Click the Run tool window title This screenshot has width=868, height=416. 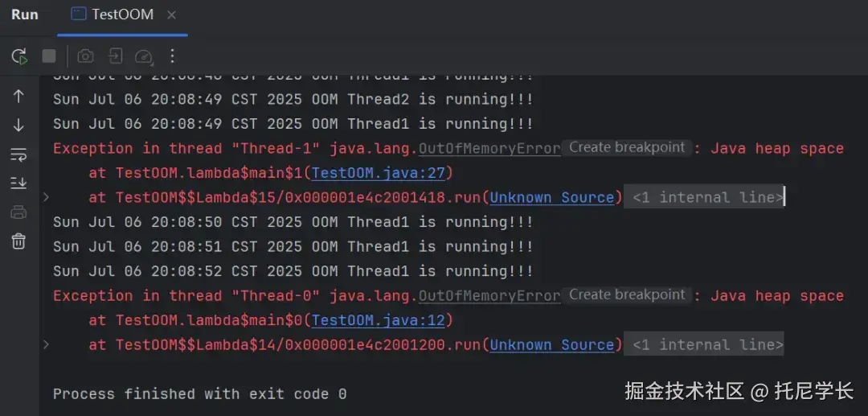tap(25, 14)
